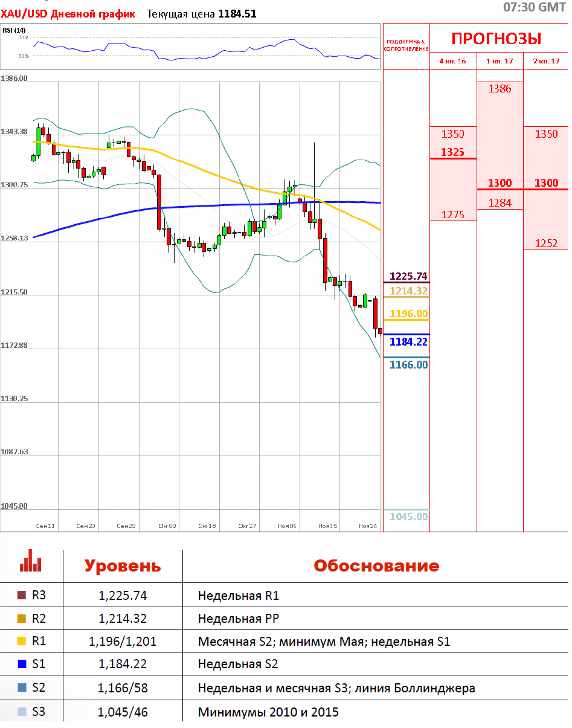Select the '4 кв. 16' forecast column header
Viewport: 572px width, 728px height.
(x=452, y=61)
